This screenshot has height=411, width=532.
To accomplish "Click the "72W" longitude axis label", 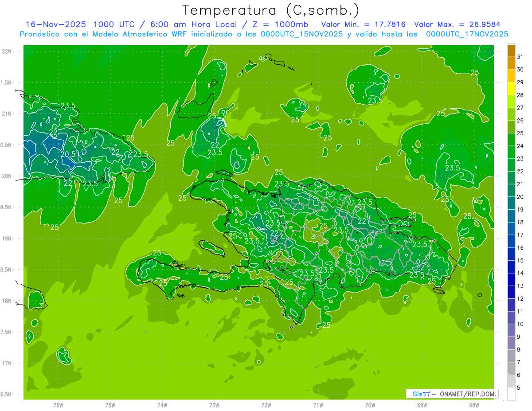I will coord(266,405).
